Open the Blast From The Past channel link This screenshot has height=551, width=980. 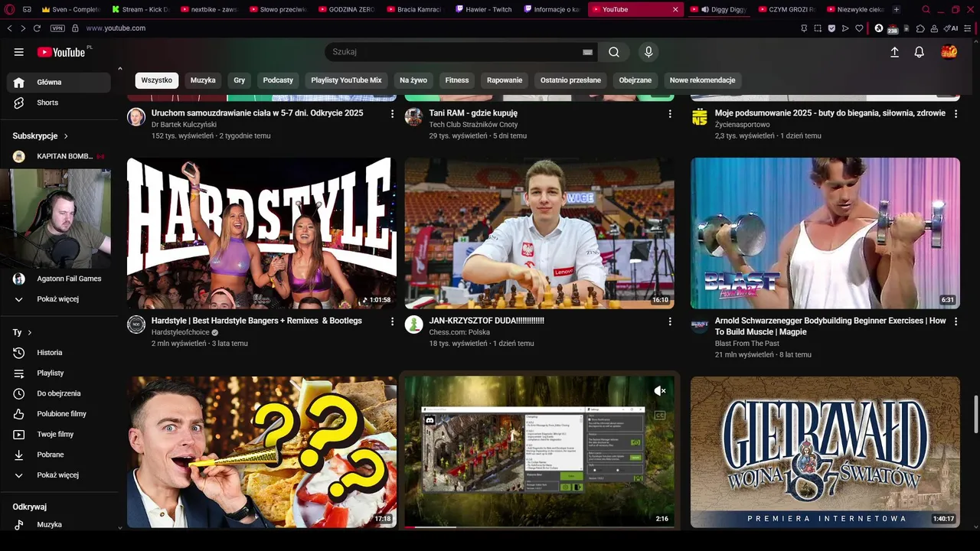747,344
